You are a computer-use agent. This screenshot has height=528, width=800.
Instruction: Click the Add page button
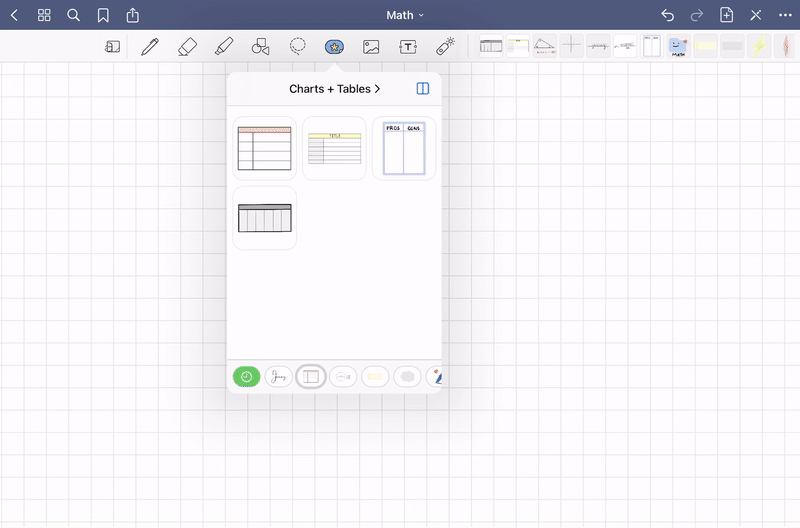(x=727, y=15)
